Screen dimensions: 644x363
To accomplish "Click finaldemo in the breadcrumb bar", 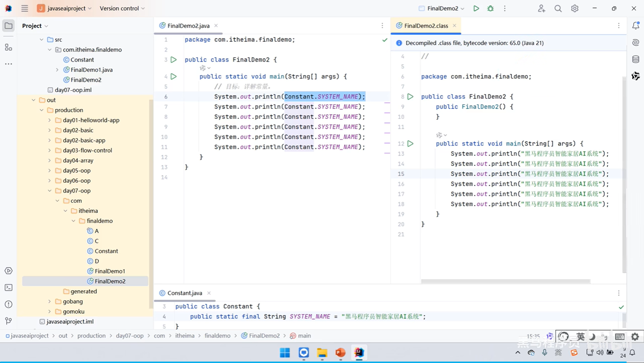I will pos(217,335).
